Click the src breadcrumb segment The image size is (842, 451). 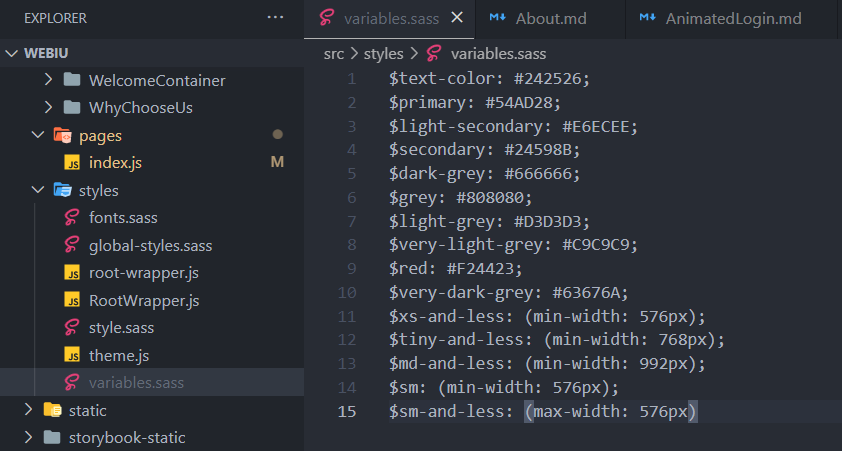click(x=333, y=54)
